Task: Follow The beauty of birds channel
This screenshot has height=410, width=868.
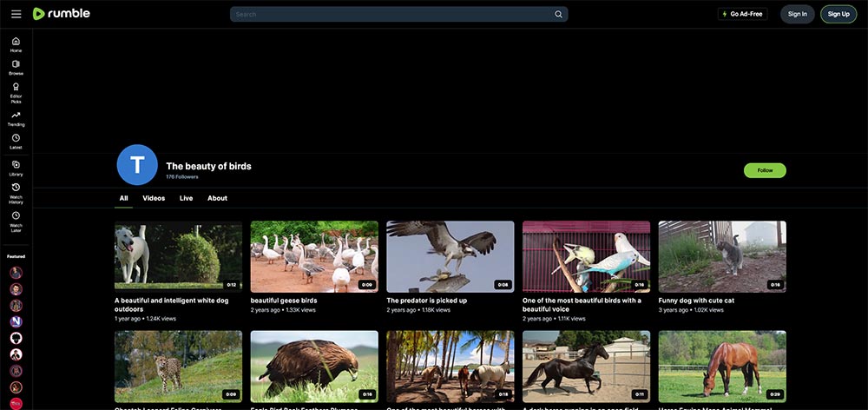Action: point(765,170)
